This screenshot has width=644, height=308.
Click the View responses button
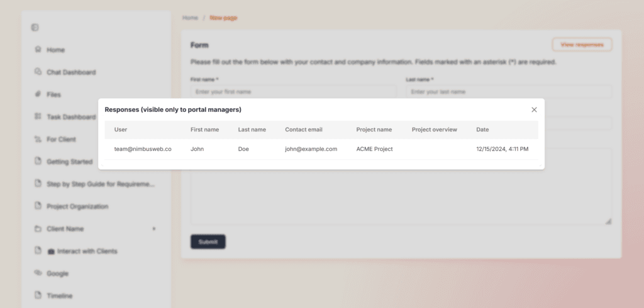tap(582, 45)
